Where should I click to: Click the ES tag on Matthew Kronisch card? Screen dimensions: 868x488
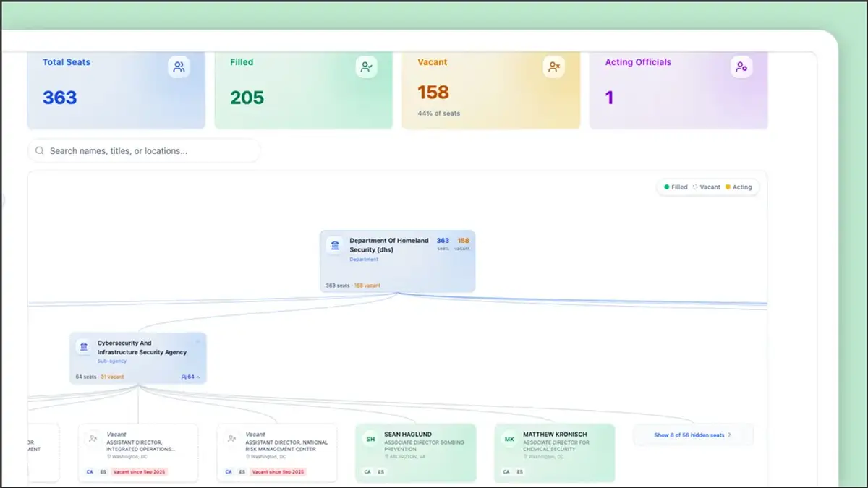519,471
